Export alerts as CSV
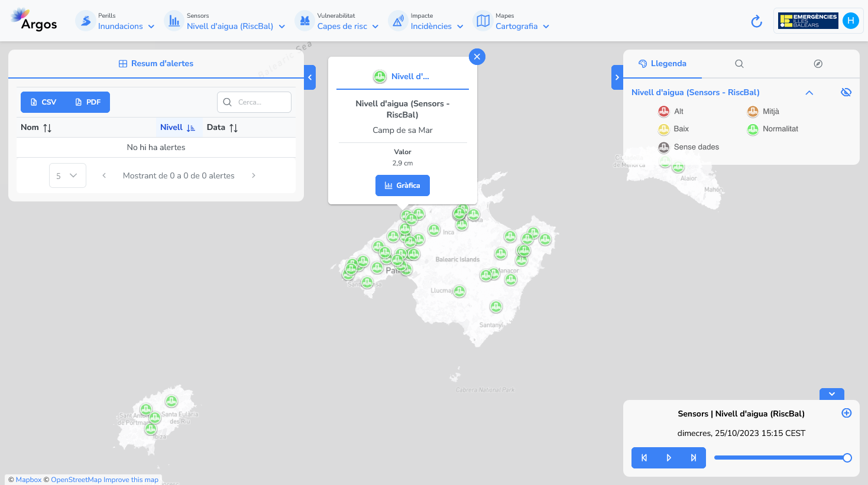868x485 pixels. tap(43, 102)
